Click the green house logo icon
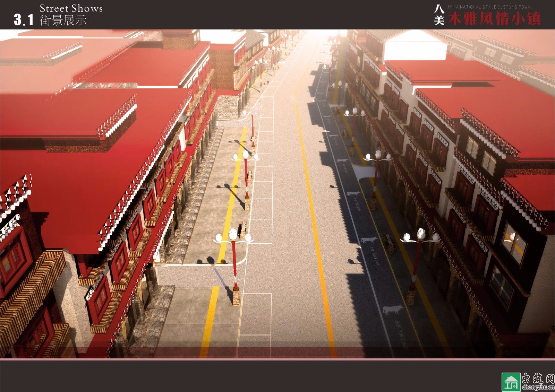The image size is (555, 392). tap(511, 382)
